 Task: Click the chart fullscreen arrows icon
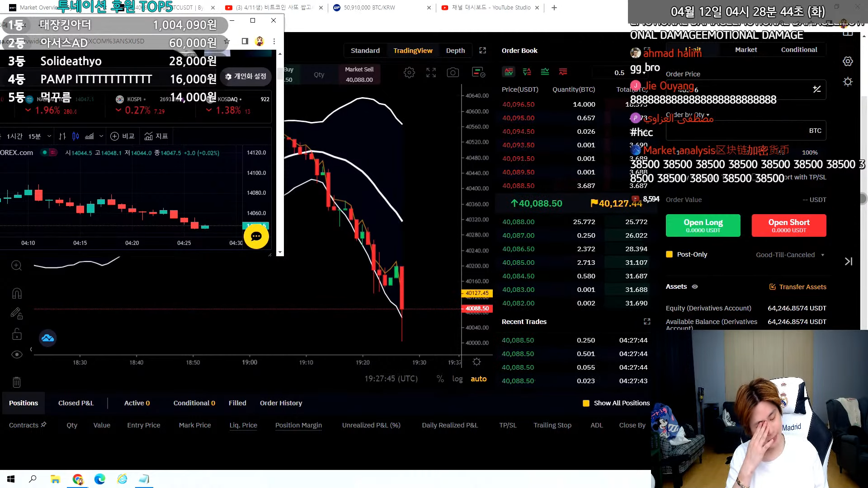431,72
